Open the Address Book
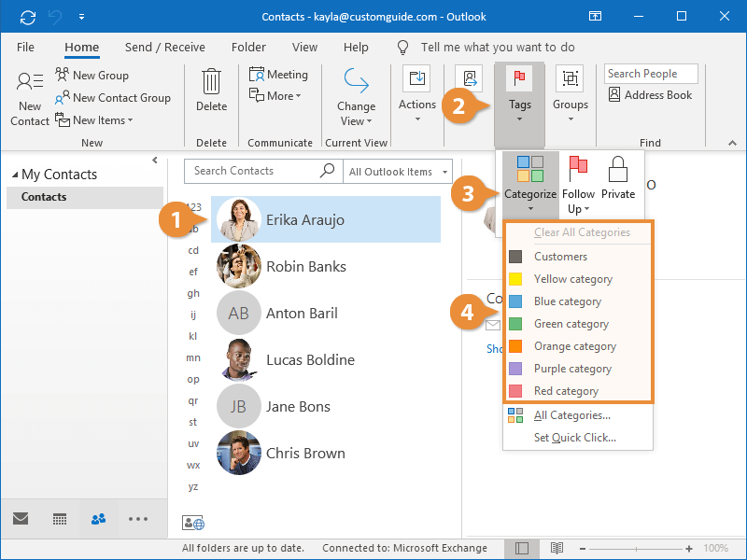Screen dimensions: 747x560 [x=650, y=95]
